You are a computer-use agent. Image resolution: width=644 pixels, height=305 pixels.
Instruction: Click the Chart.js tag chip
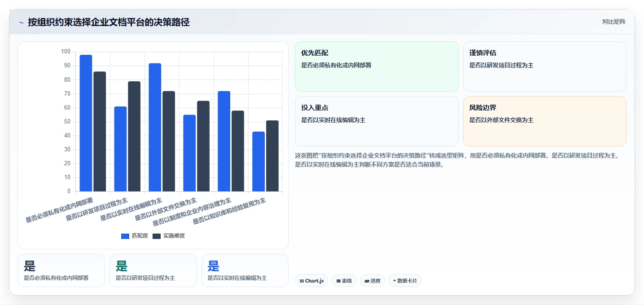pyautogui.click(x=311, y=281)
